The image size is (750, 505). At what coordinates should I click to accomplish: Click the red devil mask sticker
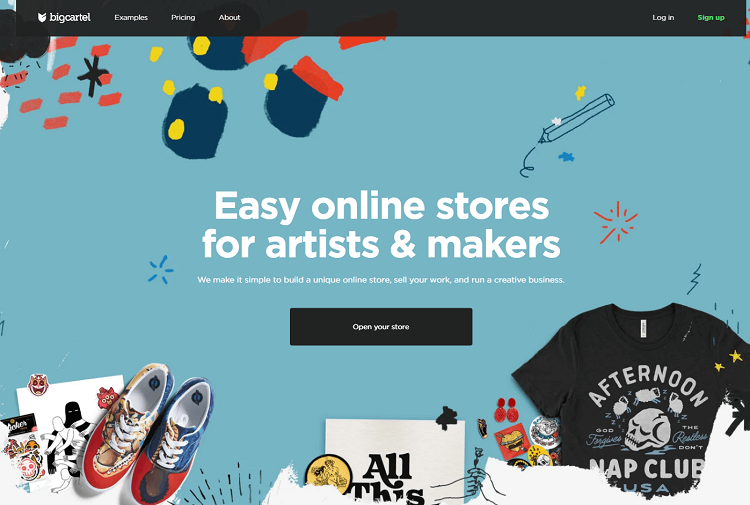[x=38, y=385]
